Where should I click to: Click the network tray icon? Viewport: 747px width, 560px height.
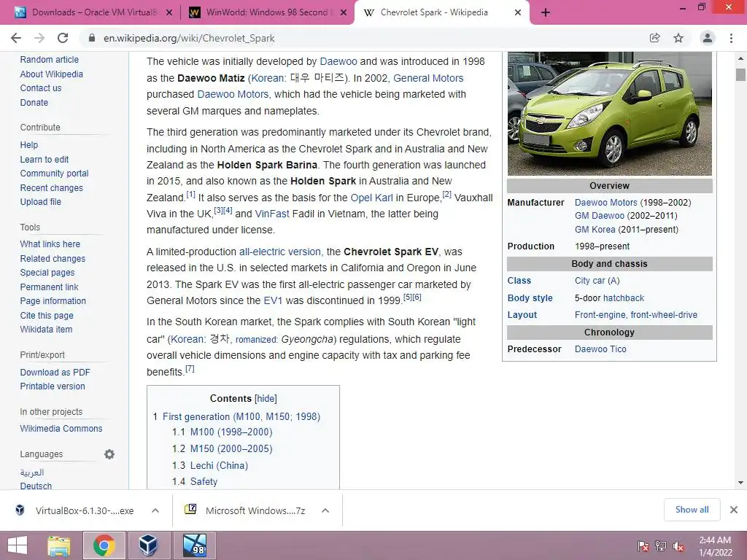[x=661, y=547]
